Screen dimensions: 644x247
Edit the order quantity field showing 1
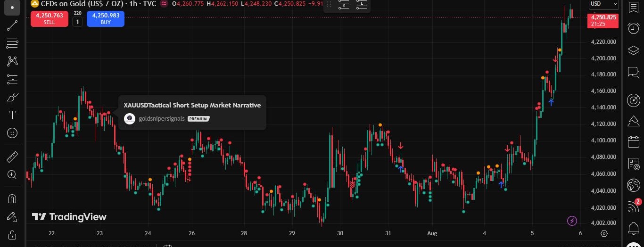pos(77,22)
